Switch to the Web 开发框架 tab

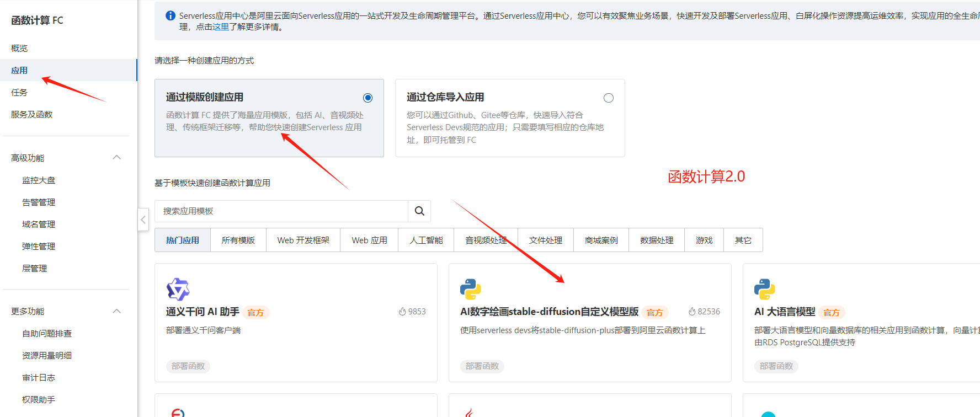[x=303, y=240]
